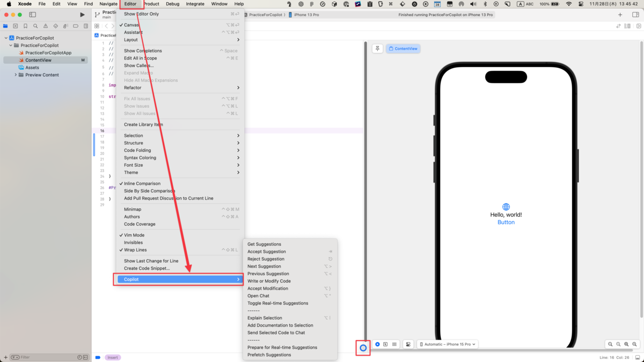
Task: Click the blue Button in the preview
Action: click(506, 222)
